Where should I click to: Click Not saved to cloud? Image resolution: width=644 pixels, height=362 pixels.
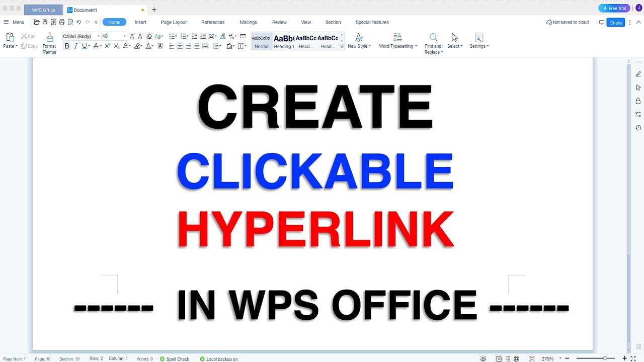[567, 22]
